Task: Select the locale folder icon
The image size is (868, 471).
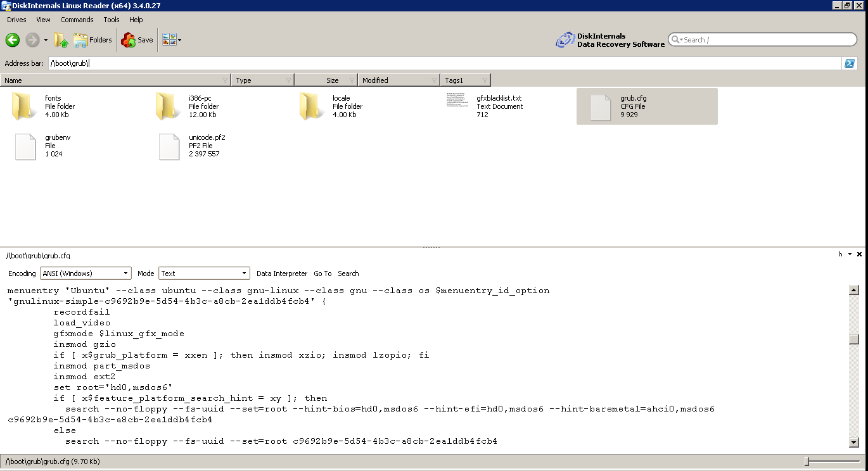Action: pyautogui.click(x=312, y=106)
